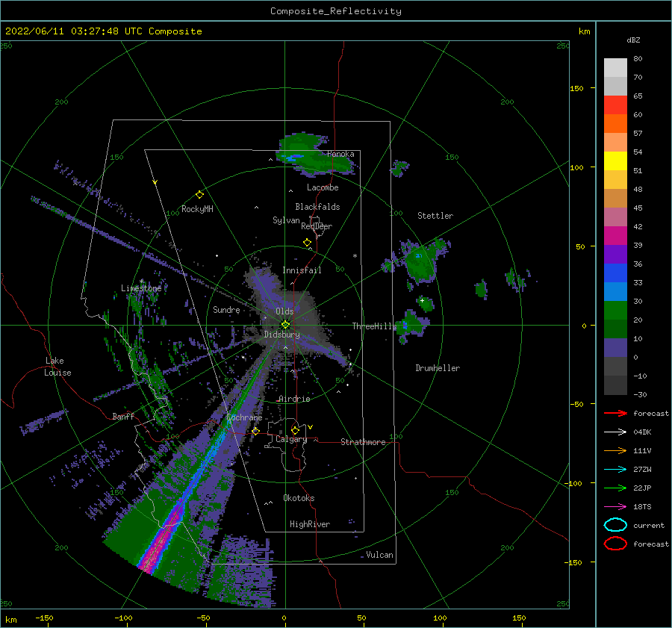Click the Airdrie city label
This screenshot has height=628, width=672.
(294, 399)
